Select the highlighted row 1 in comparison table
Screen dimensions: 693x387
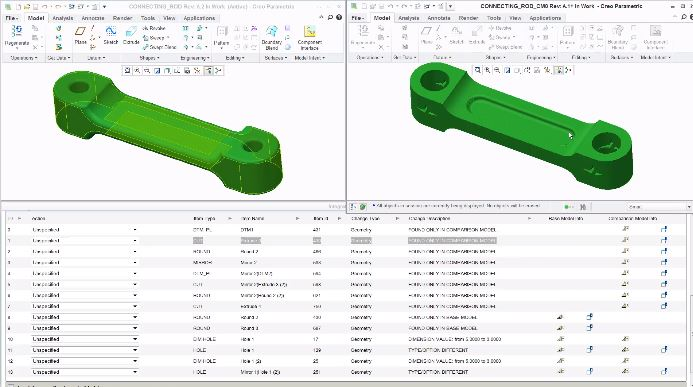tap(345, 240)
